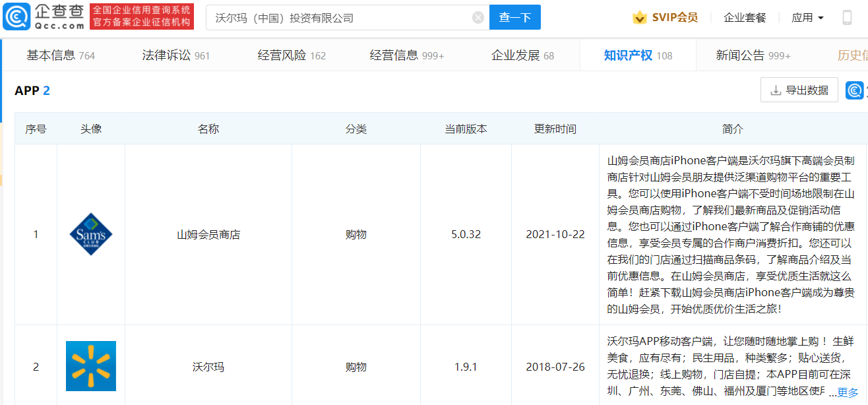Click version 1.9.1 cell
The image size is (868, 405).
click(466, 366)
